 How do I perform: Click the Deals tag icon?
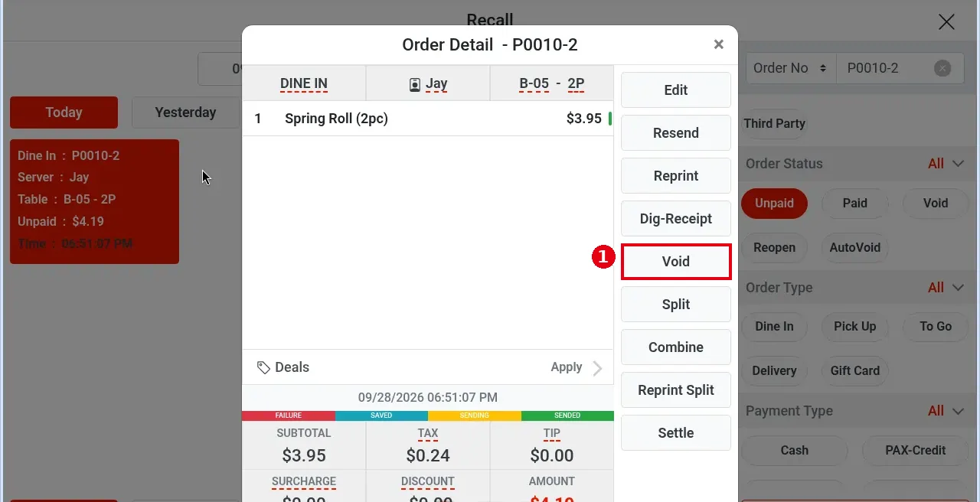click(x=263, y=367)
